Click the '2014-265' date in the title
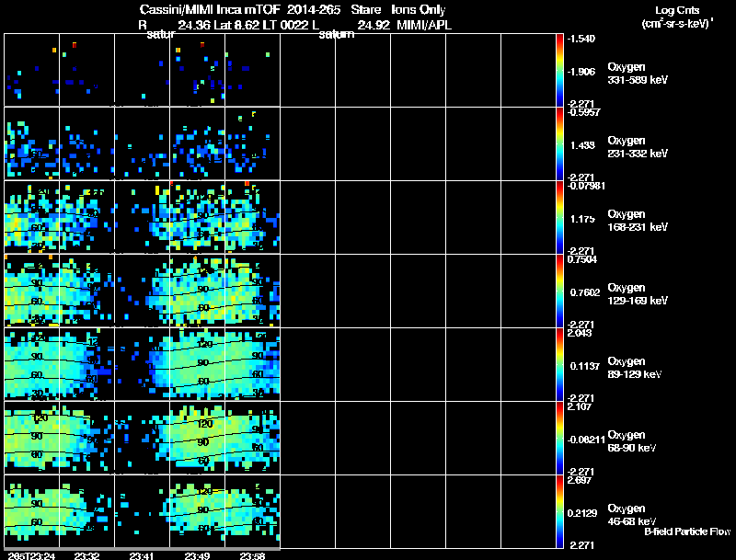This screenshot has width=736, height=560. pos(314,10)
